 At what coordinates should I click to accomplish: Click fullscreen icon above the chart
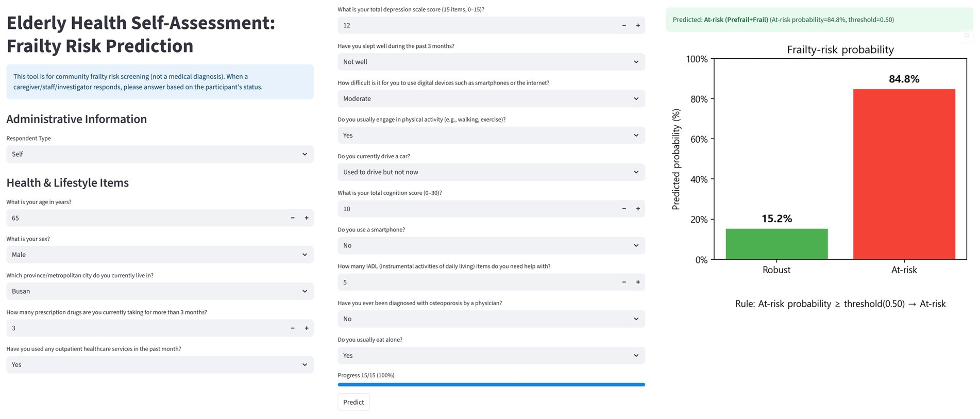[x=967, y=36]
